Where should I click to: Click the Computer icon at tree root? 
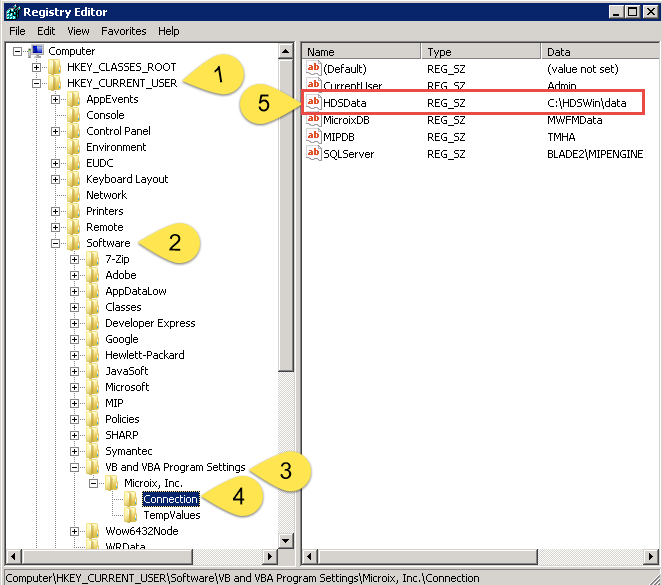[x=38, y=51]
